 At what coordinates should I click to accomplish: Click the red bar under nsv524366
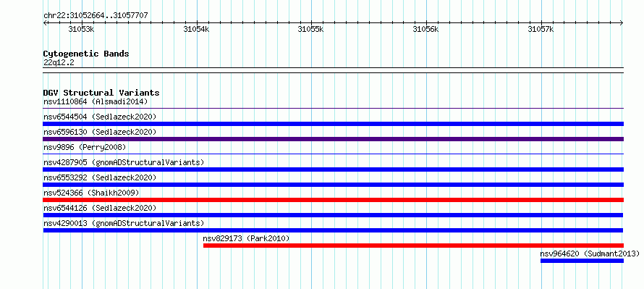tap(333, 200)
